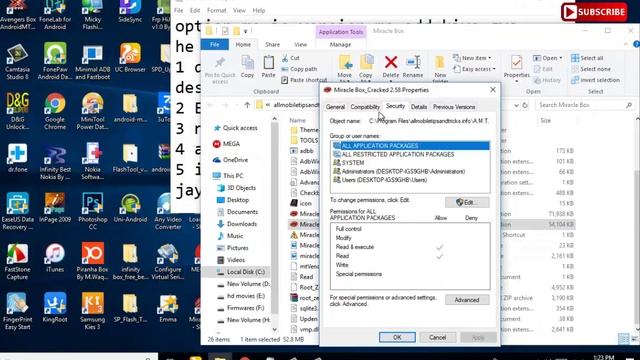
Task: Expand Quick Access Toolbar customize arrow
Action: point(246,31)
